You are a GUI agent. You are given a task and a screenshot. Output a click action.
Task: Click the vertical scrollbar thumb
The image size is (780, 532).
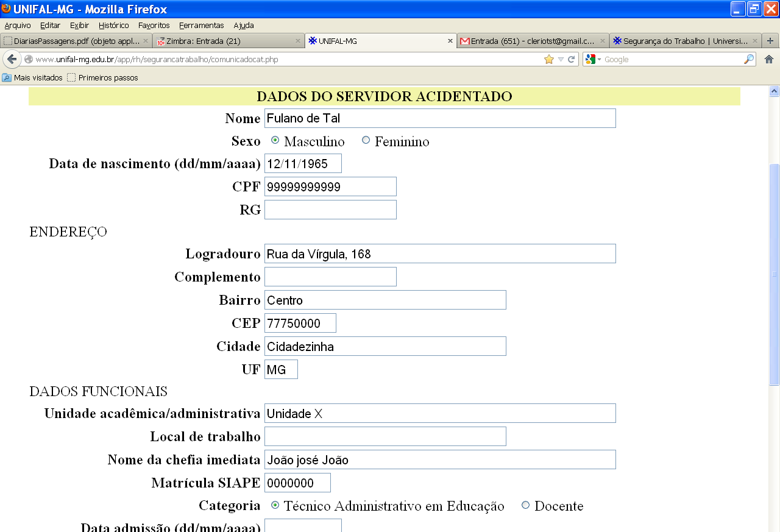pos(775,274)
